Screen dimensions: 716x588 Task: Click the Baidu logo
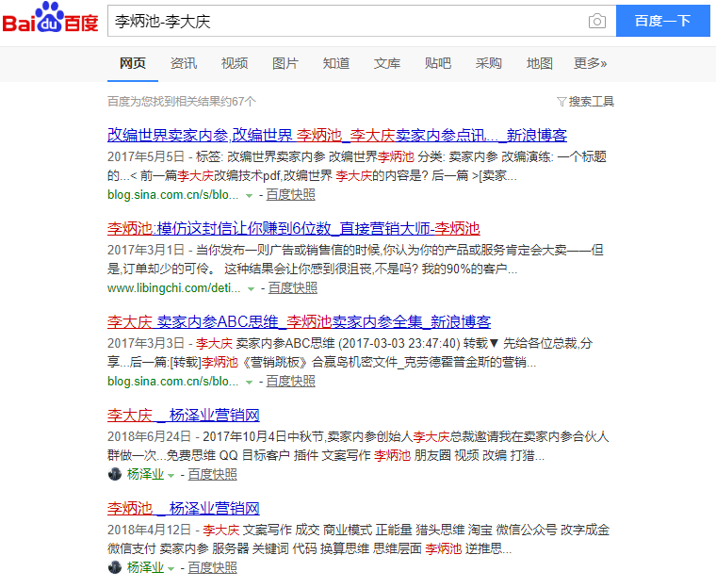[x=50, y=18]
